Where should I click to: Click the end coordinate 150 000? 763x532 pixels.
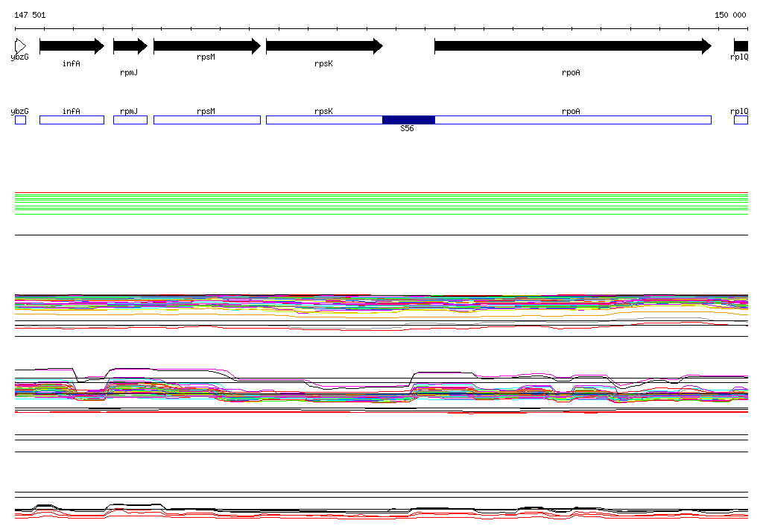click(x=730, y=15)
